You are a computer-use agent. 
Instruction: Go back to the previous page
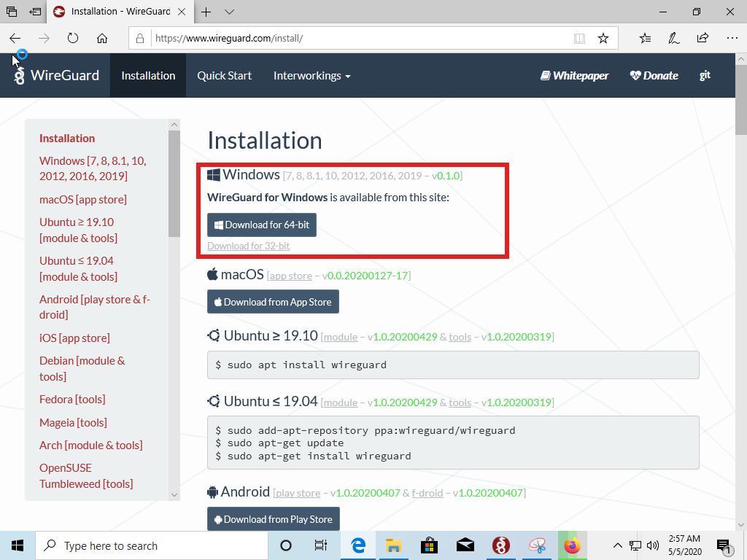(x=15, y=38)
